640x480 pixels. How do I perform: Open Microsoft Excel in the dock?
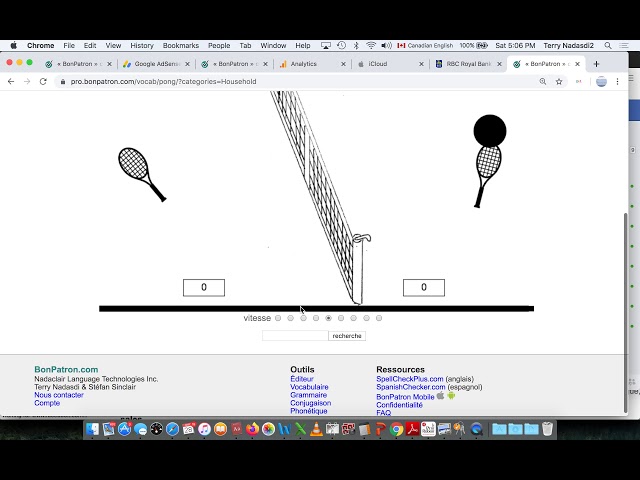[300, 429]
